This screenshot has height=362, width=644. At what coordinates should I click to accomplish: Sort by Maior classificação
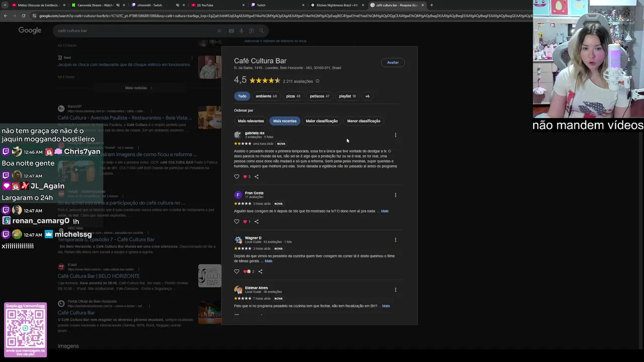tap(321, 121)
